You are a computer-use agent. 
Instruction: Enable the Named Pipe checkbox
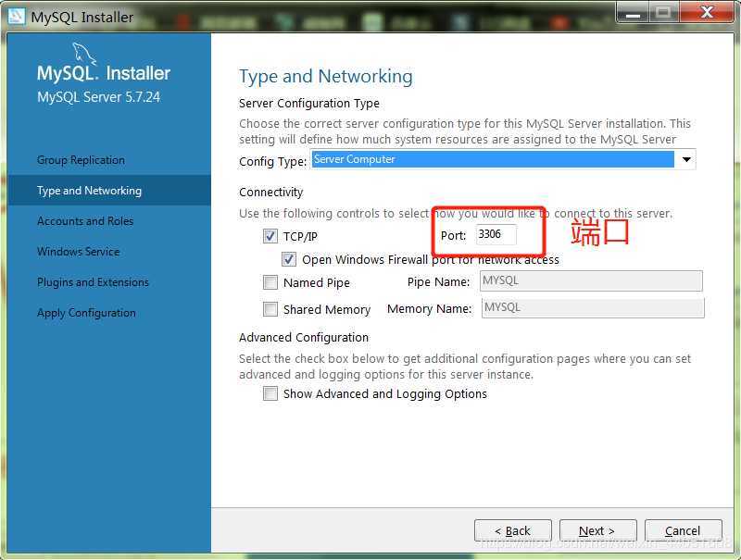click(270, 282)
